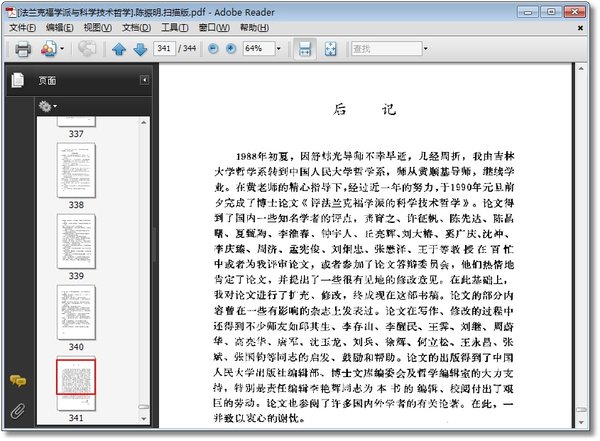Close the Adobe Reader window
Image resolution: width=600 pixels, height=441 pixels.
(574, 12)
